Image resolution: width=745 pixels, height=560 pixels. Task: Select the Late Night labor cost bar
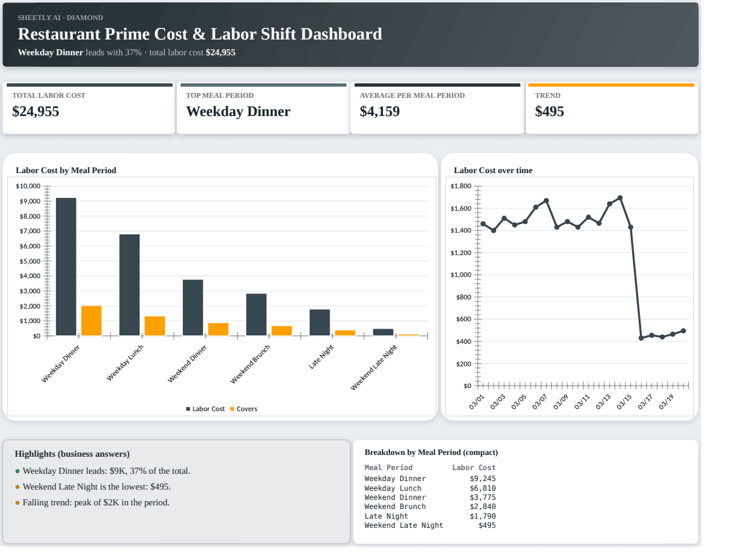320,323
